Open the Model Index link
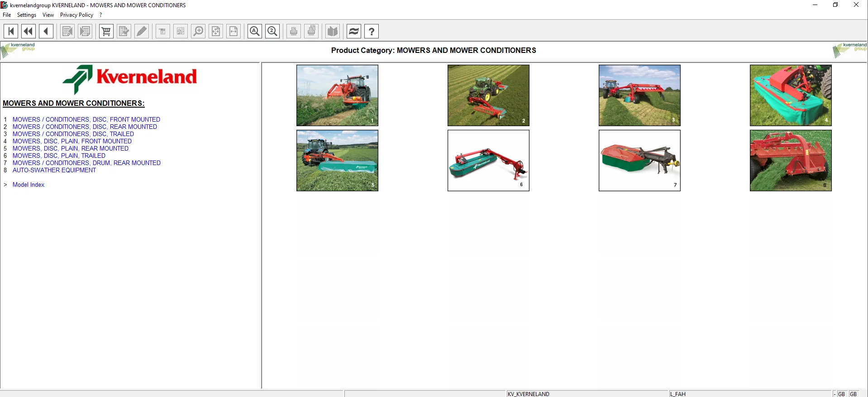The height and width of the screenshot is (397, 868). [x=29, y=184]
